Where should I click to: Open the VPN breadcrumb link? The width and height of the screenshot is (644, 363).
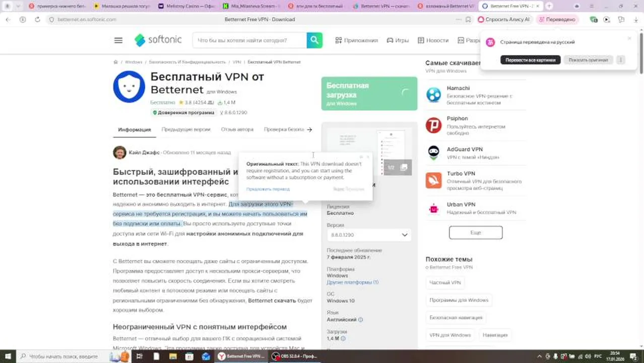point(237,62)
